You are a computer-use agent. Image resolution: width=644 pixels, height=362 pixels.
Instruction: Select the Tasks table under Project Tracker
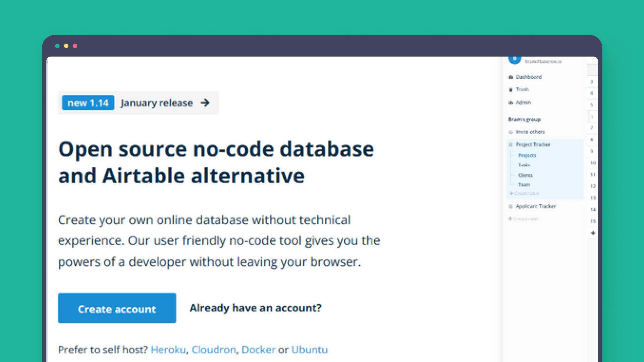pos(524,165)
